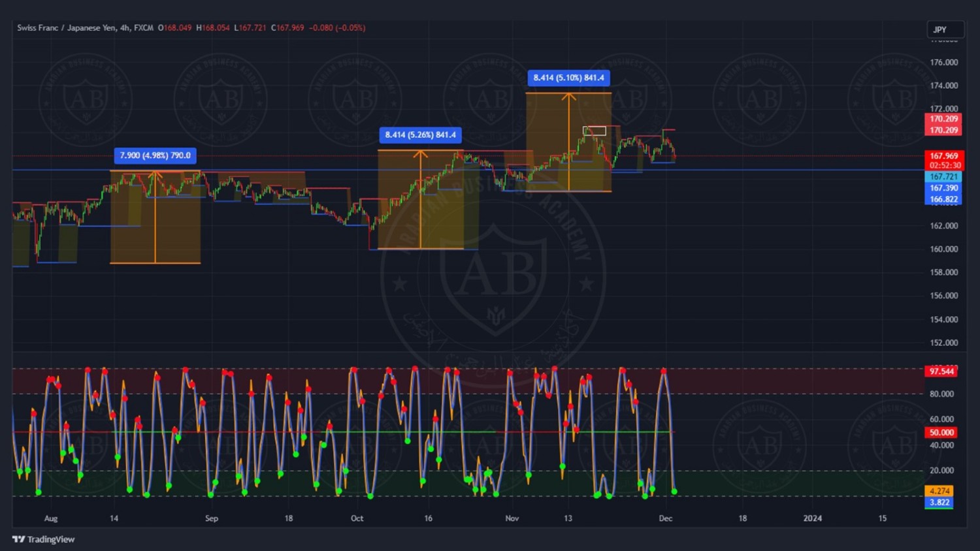
Task: Click the change value -0.080 (-0.05%)
Action: click(x=337, y=28)
